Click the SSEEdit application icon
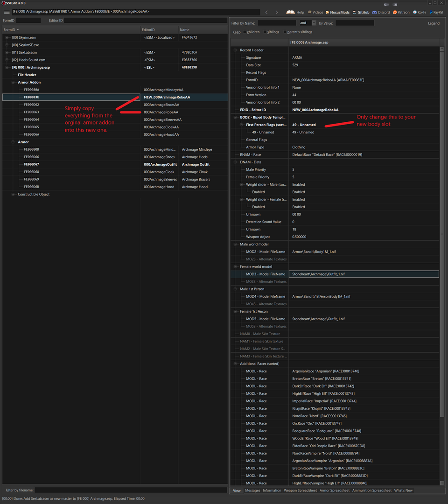Screen dimensions: 448x504 pyautogui.click(x=4, y=3)
